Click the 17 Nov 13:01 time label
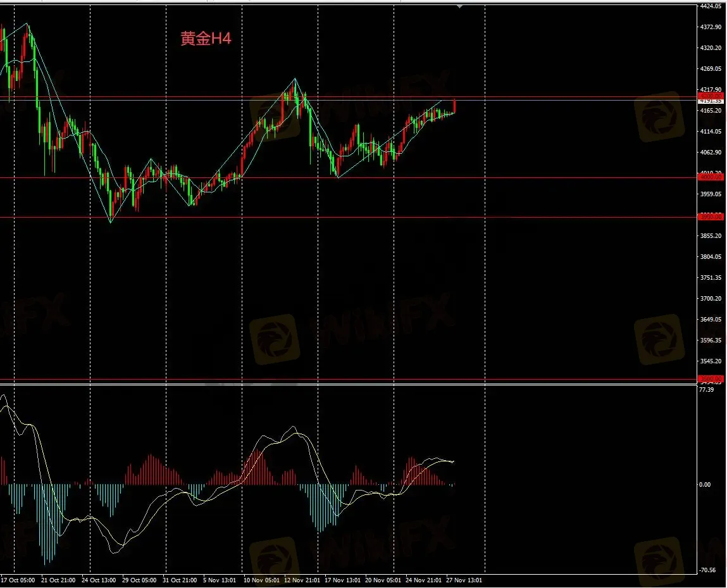The height and width of the screenshot is (588, 727). click(343, 580)
